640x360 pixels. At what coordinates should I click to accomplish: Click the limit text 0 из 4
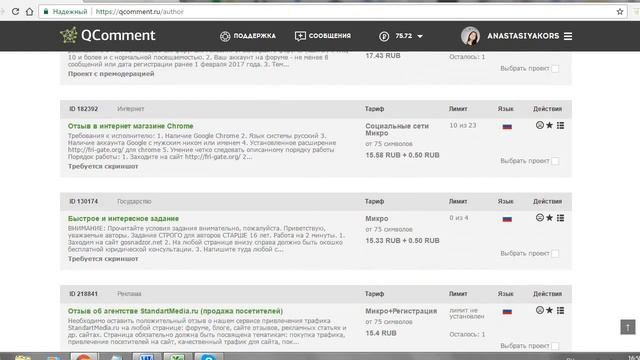pos(459,218)
